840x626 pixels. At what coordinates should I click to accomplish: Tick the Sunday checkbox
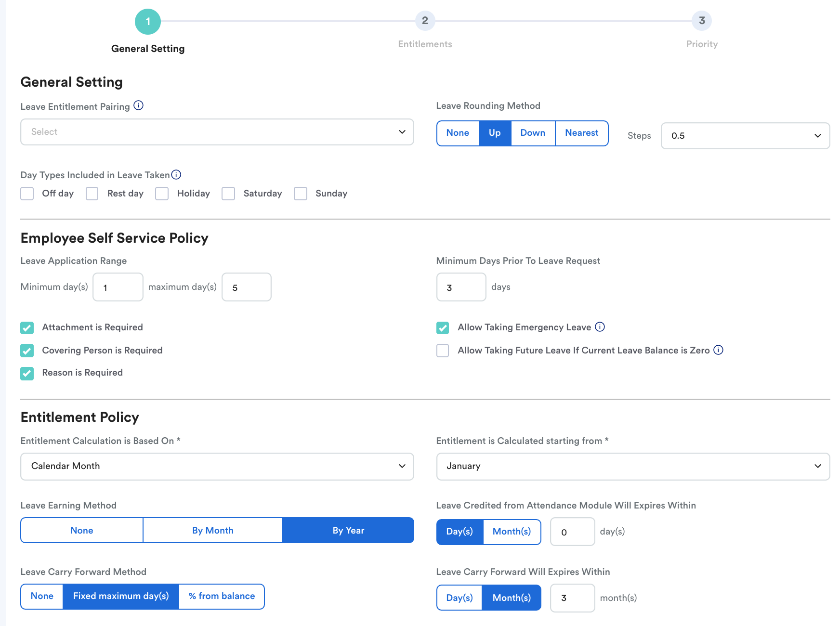click(x=301, y=194)
